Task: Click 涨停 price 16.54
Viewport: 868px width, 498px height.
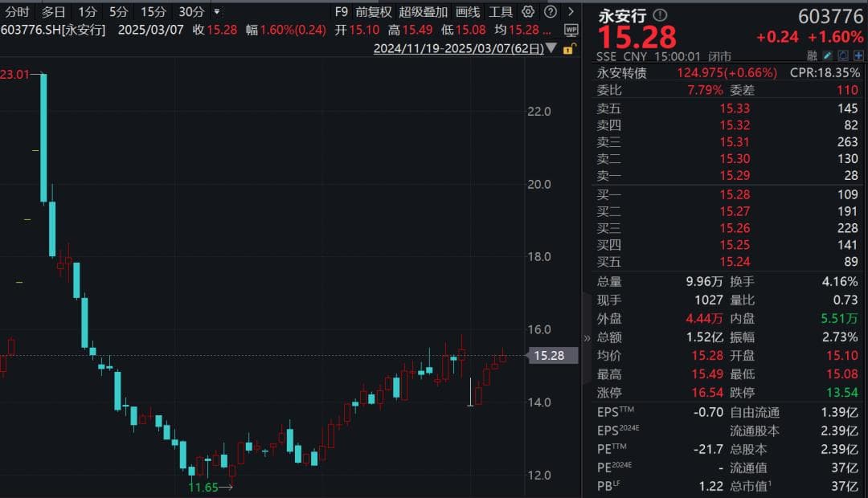Action: (707, 392)
